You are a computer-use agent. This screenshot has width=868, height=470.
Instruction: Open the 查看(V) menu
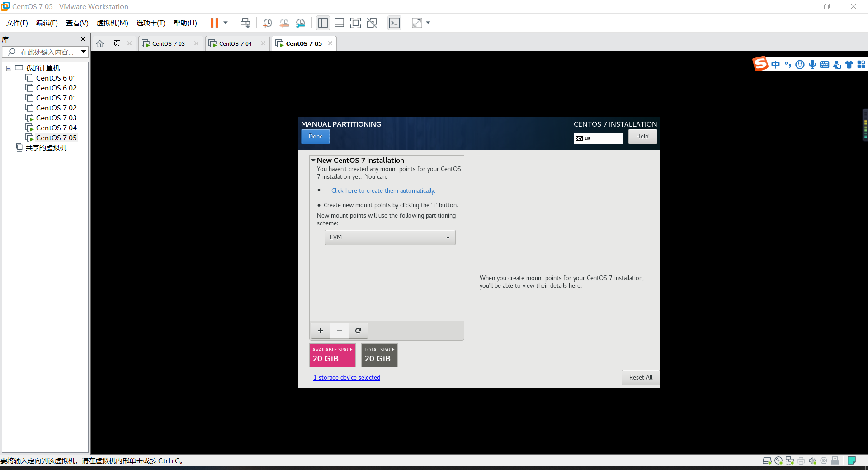[77, 23]
